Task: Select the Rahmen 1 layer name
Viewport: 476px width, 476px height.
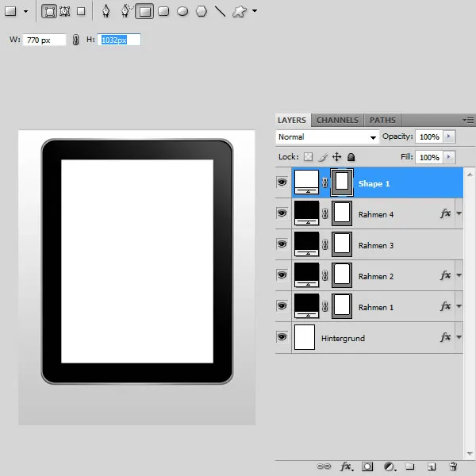Action: click(376, 307)
